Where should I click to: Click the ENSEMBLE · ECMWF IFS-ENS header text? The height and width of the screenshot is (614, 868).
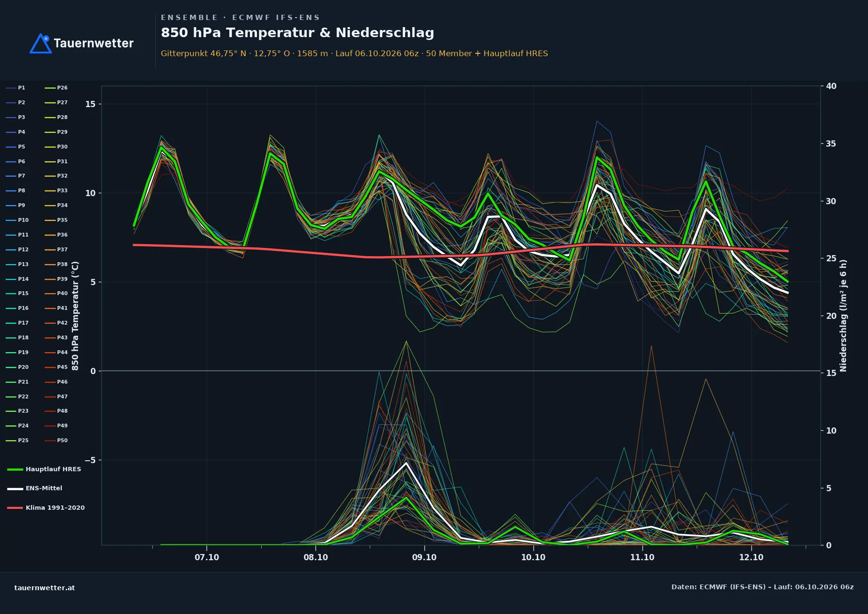[240, 18]
